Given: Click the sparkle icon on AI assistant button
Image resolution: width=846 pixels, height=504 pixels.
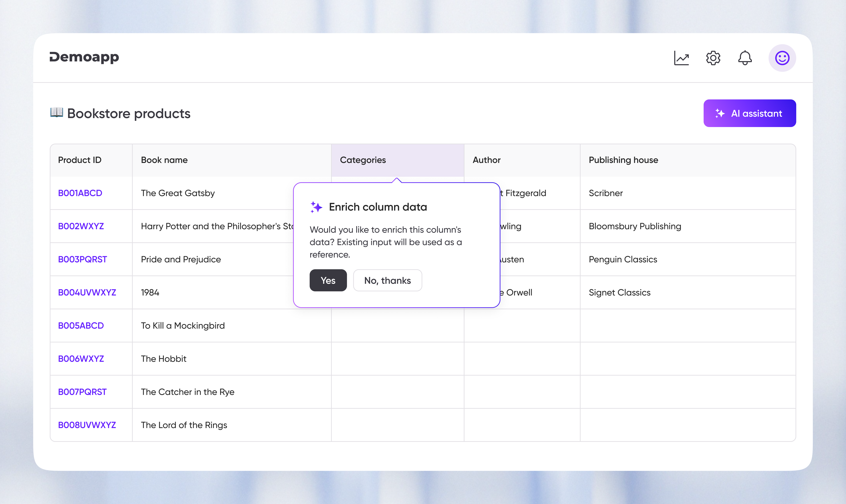Looking at the screenshot, I should [721, 113].
